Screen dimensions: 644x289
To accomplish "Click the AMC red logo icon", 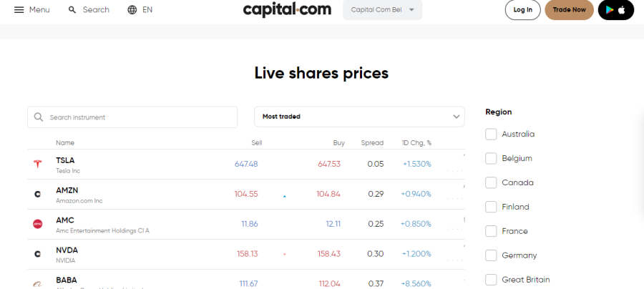I will [37, 224].
